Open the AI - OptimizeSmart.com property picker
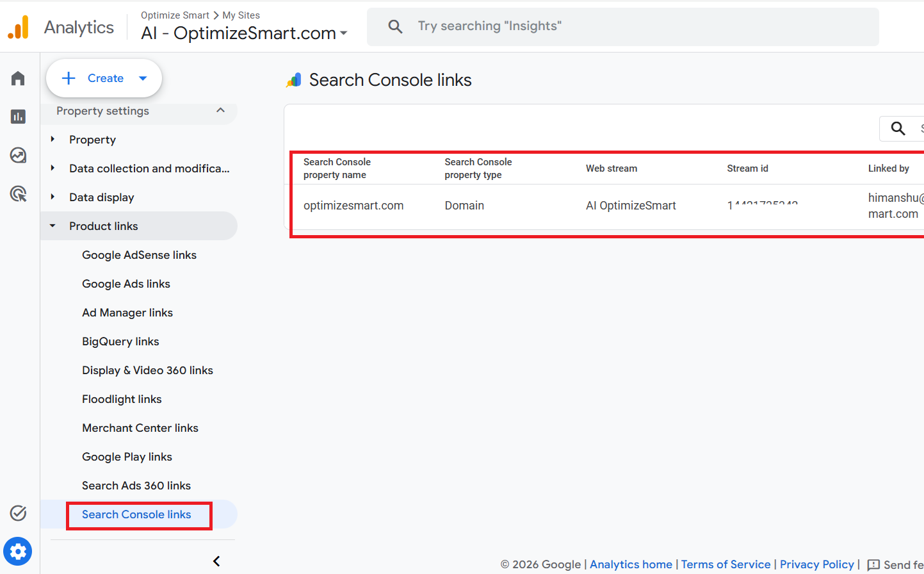 (244, 33)
